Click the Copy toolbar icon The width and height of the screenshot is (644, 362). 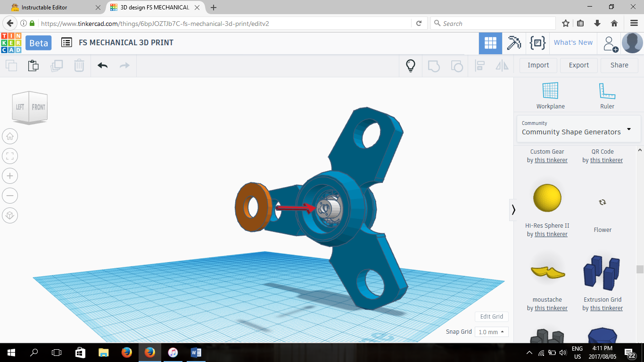point(11,66)
